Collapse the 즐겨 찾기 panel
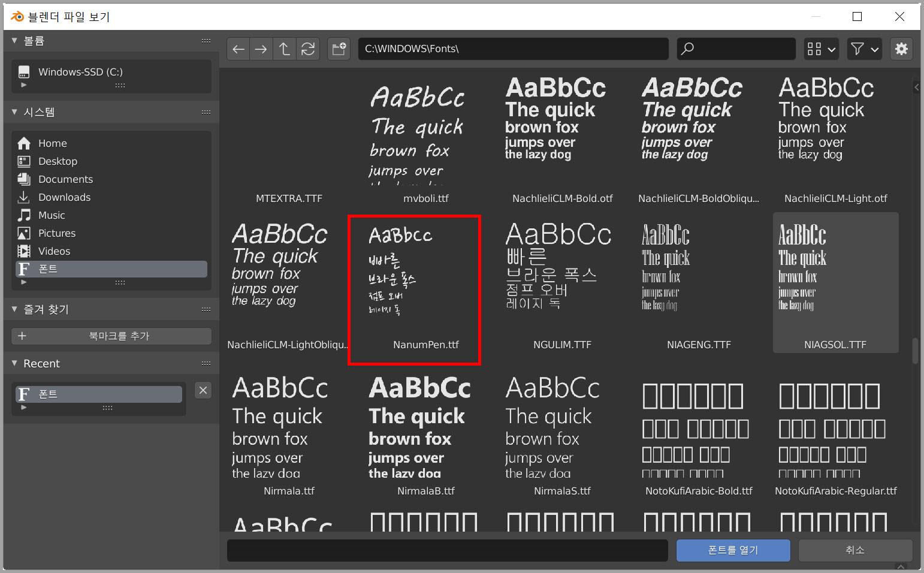Viewport: 924px width, 573px height. 14,309
